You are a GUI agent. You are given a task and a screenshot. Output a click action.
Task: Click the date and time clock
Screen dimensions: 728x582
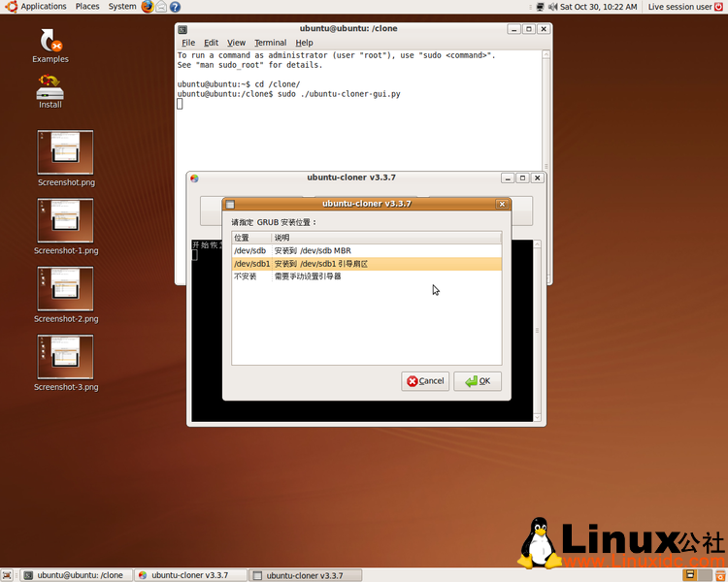point(598,7)
